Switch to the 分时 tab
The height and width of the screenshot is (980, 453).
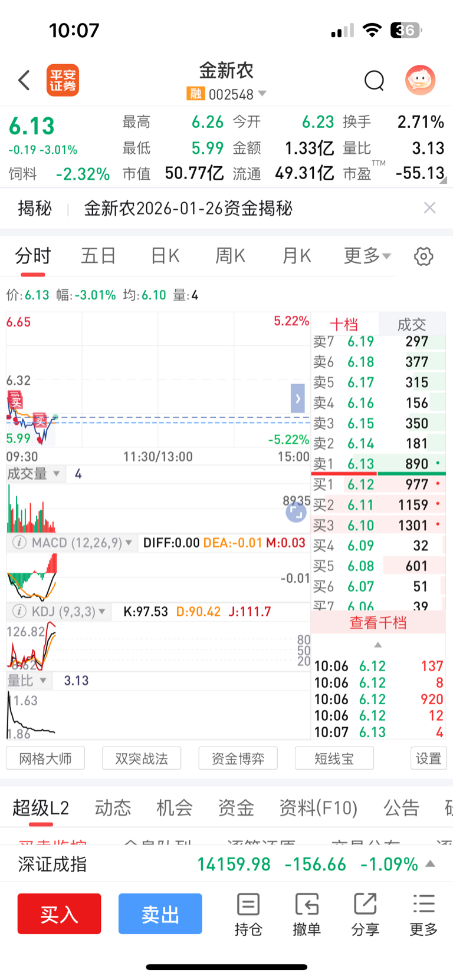tap(33, 256)
